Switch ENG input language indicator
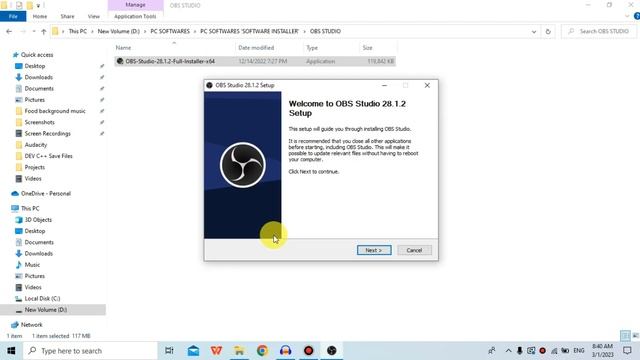This screenshot has width=640, height=360. tap(579, 351)
